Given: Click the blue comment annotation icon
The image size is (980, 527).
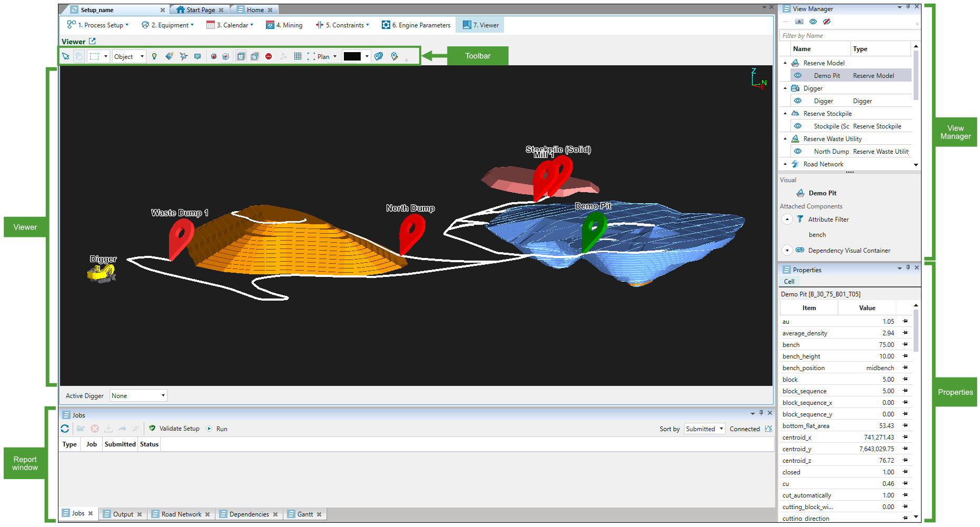Looking at the screenshot, I should pyautogui.click(x=197, y=56).
